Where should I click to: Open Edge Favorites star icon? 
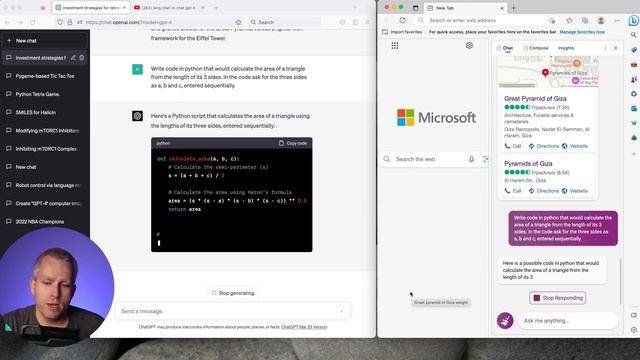click(569, 20)
